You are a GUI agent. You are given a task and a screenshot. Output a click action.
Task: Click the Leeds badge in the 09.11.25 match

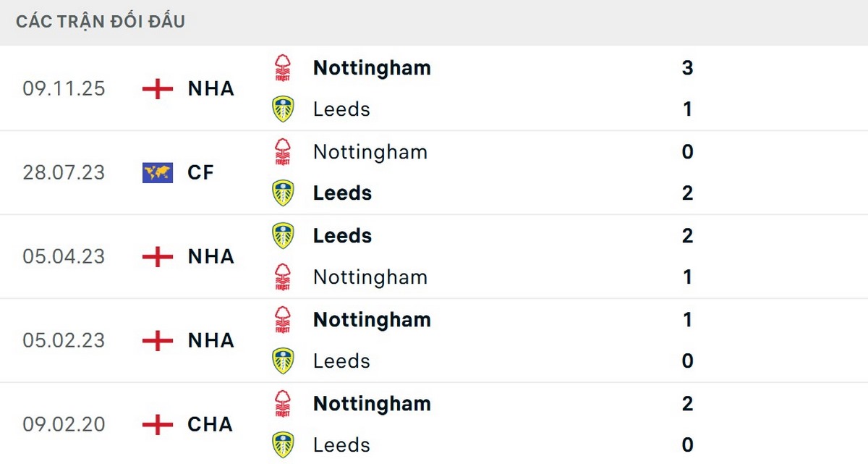point(283,109)
